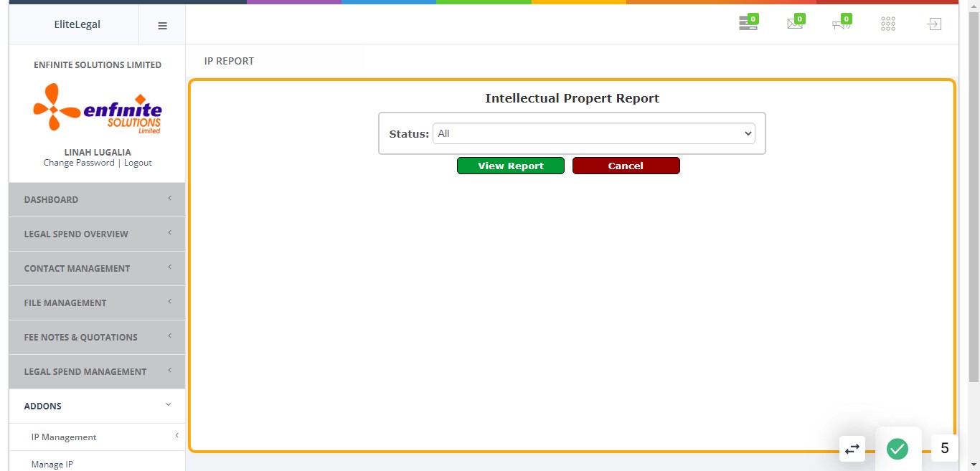Select the IP REPORT tab
The image size is (980, 471).
tap(229, 61)
